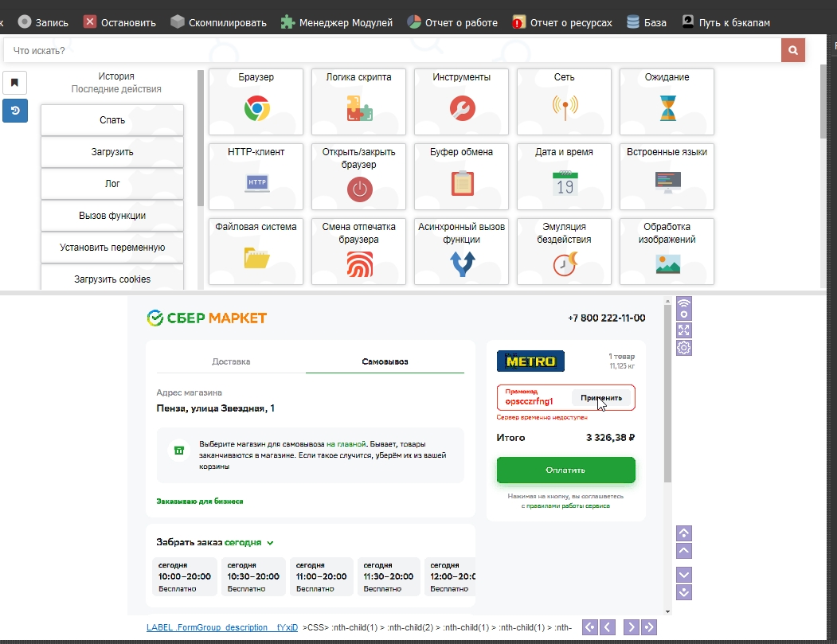Click the single left arrow navigation button
Screen dimensions: 837x644
tap(608, 627)
